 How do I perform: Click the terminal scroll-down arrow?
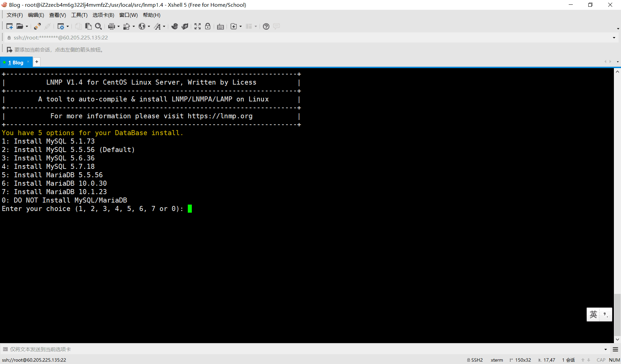[x=617, y=340]
